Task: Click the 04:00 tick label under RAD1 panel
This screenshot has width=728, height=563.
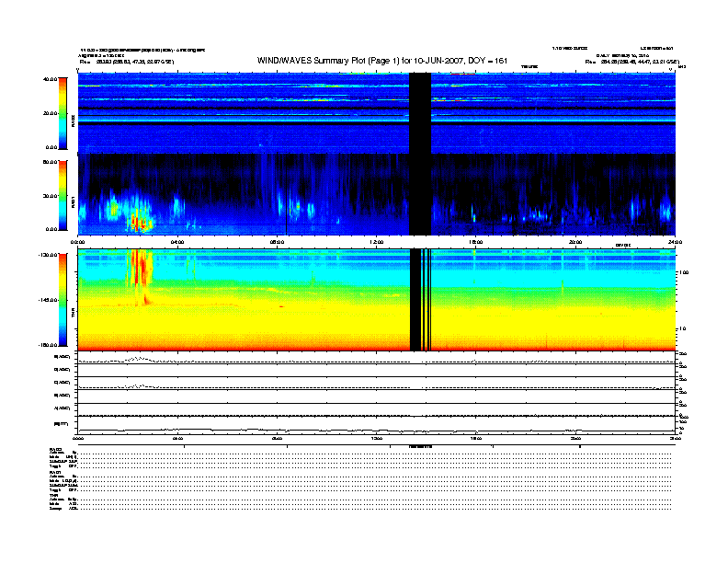Action: click(x=177, y=242)
